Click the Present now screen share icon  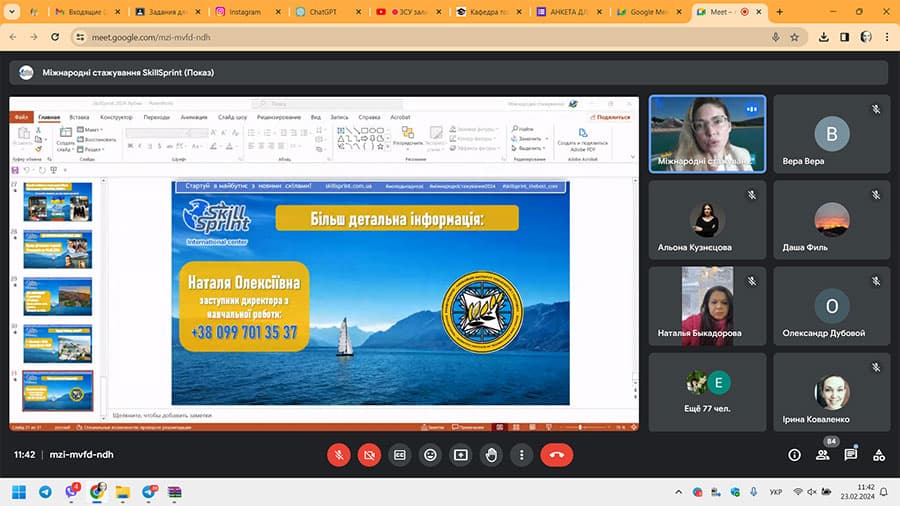[x=461, y=454]
